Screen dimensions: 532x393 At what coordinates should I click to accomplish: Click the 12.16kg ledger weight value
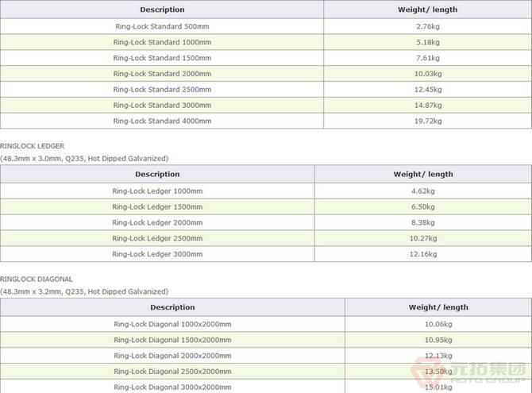[x=423, y=254]
